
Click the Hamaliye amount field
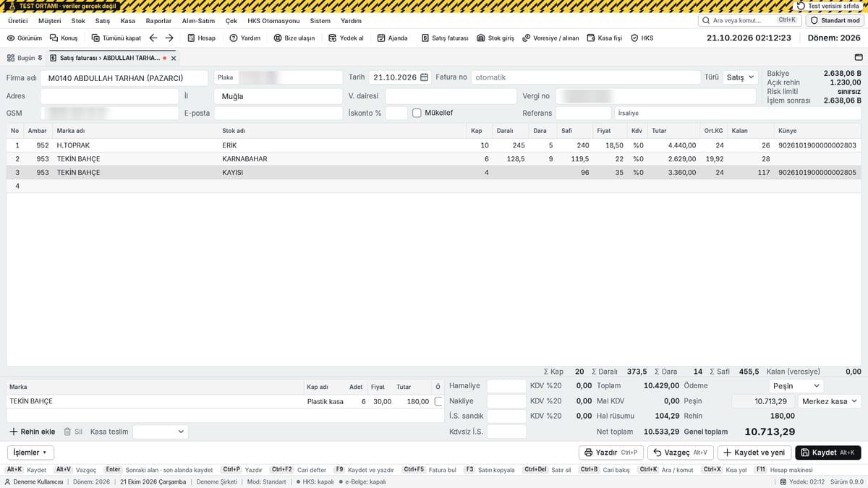(506, 386)
